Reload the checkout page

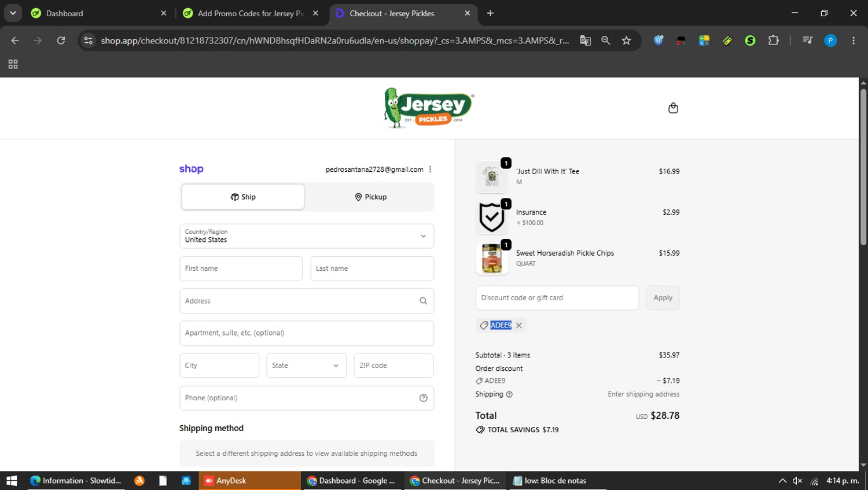coord(61,40)
